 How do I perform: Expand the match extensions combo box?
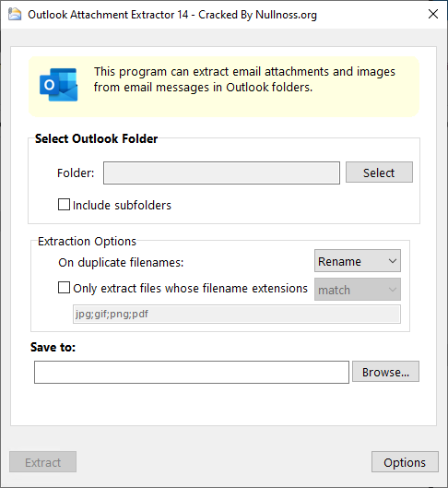[x=358, y=290]
